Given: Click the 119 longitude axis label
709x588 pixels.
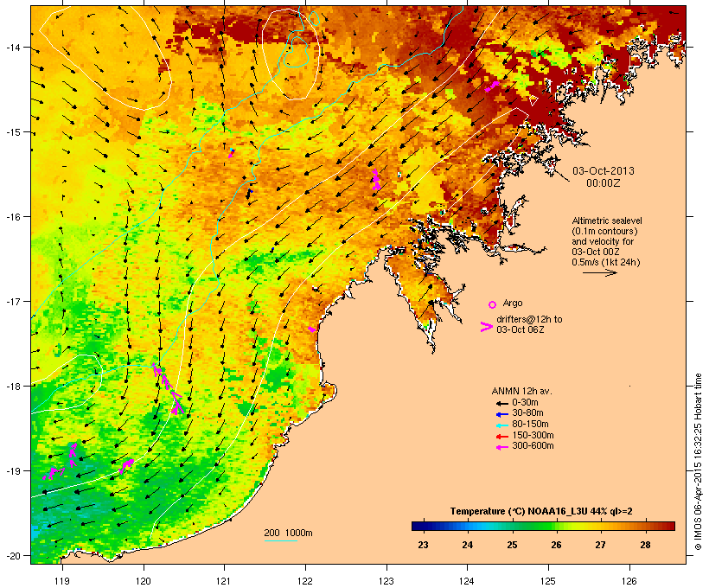Looking at the screenshot, I should 62,581.
